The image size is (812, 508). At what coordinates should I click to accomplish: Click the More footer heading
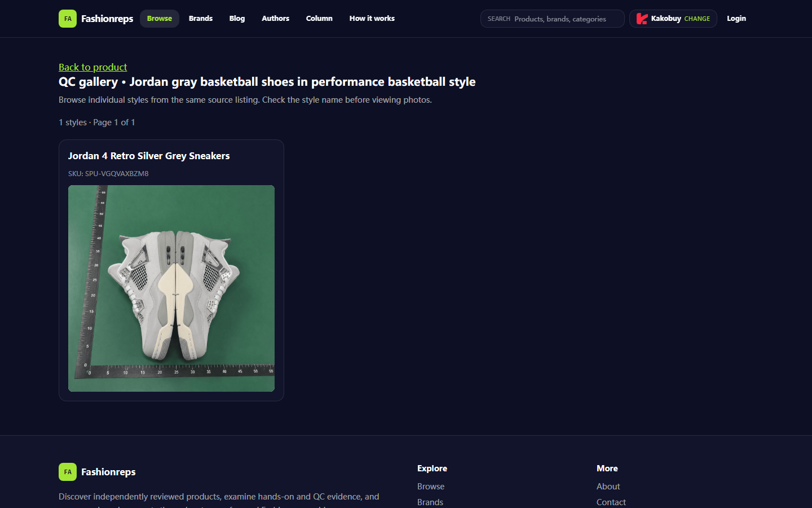(607, 468)
